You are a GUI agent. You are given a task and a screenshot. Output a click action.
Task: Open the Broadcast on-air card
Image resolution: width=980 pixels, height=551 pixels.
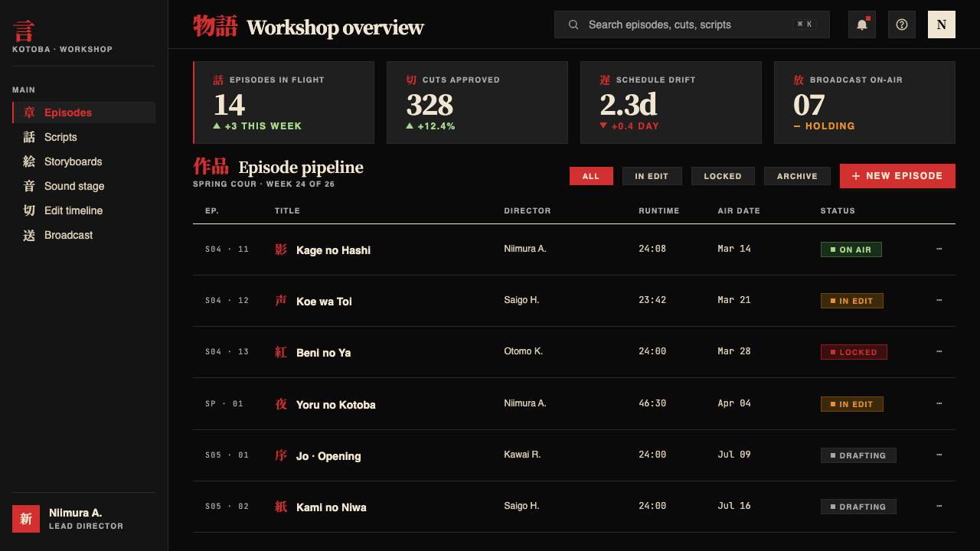click(864, 103)
